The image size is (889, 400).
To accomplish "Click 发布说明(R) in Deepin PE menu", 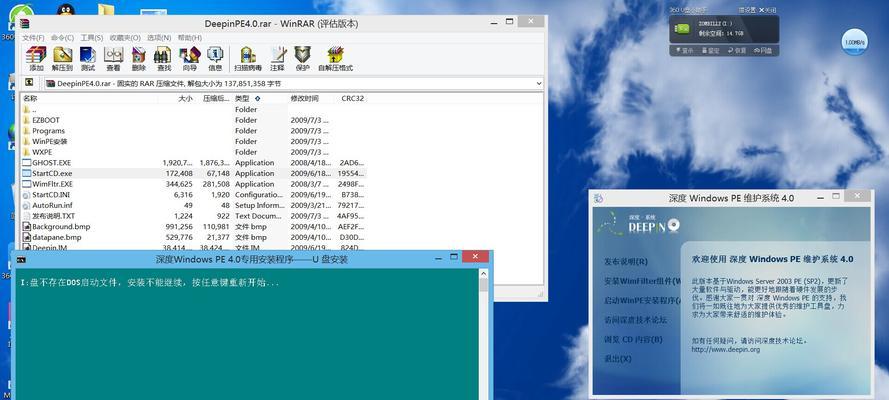I will pyautogui.click(x=625, y=262).
